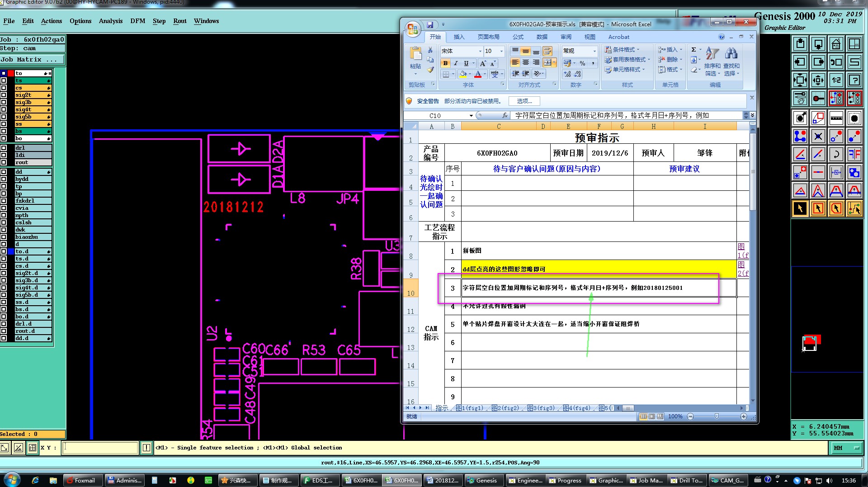Viewport: 868px width, 487px height.
Task: Click the octagon pad display icon
Action: (854, 118)
